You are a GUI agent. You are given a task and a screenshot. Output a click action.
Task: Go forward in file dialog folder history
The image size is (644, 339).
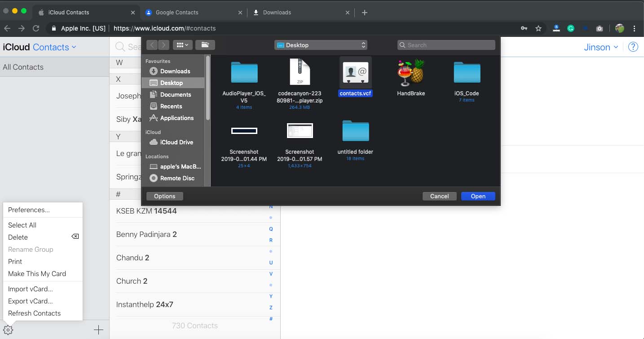pyautogui.click(x=164, y=45)
